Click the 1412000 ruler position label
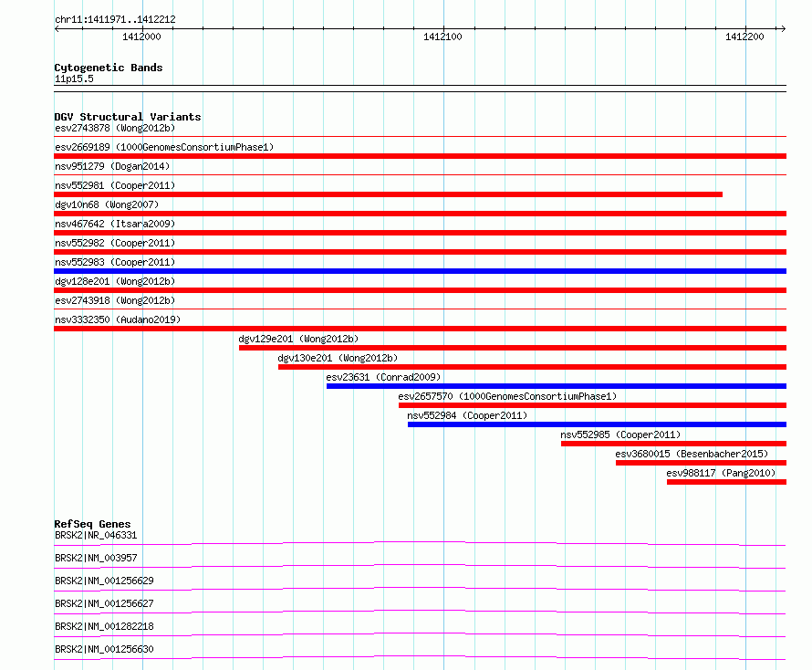 click(141, 37)
